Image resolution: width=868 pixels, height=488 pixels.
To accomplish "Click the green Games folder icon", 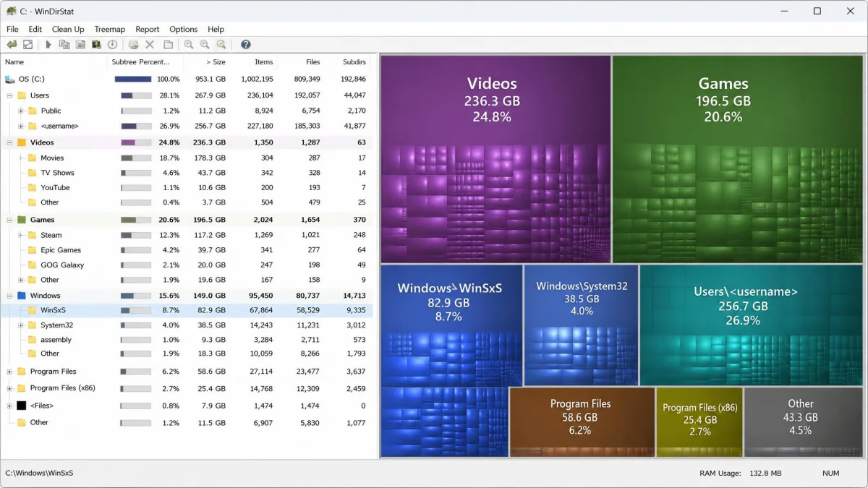I will (x=22, y=220).
